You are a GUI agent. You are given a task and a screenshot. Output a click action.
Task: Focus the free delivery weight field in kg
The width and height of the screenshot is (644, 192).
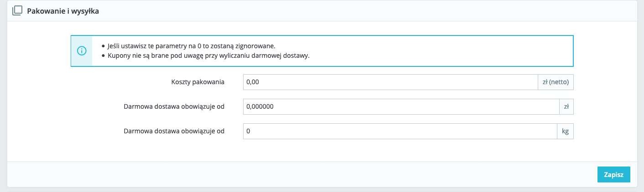400,131
